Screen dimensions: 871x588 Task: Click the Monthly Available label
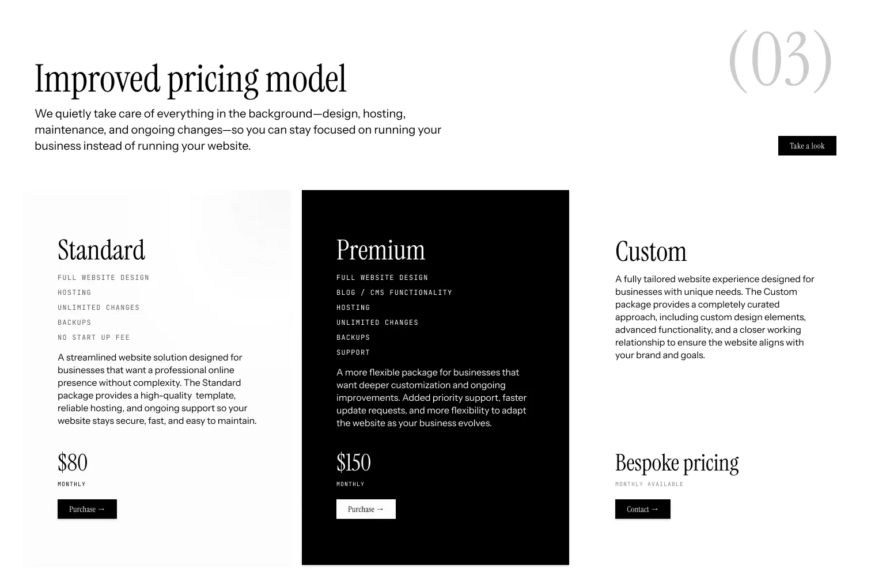pos(649,484)
